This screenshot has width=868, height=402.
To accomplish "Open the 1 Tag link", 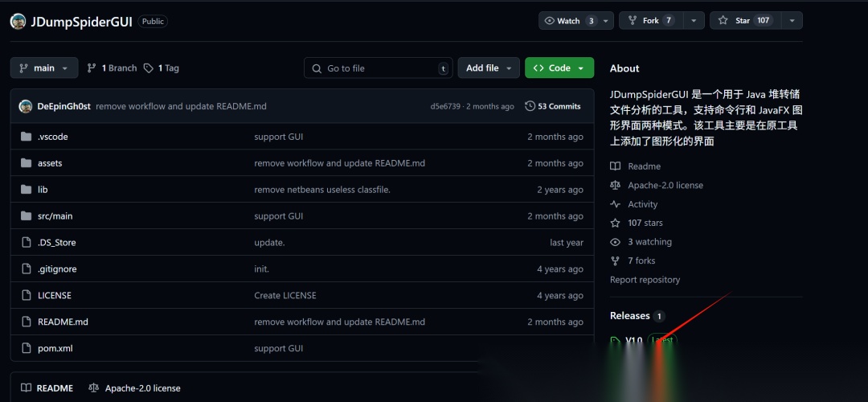I will tap(161, 68).
